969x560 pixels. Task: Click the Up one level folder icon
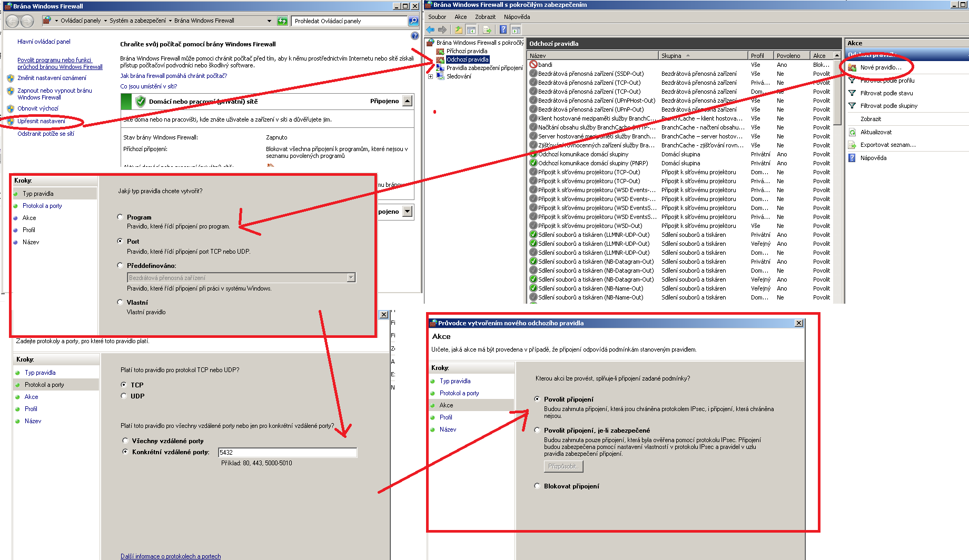tap(459, 29)
